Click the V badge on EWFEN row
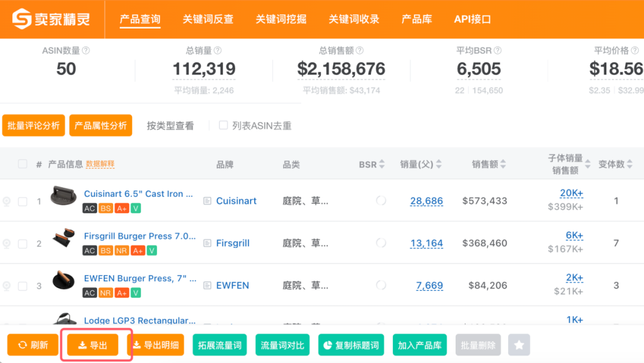 point(135,293)
